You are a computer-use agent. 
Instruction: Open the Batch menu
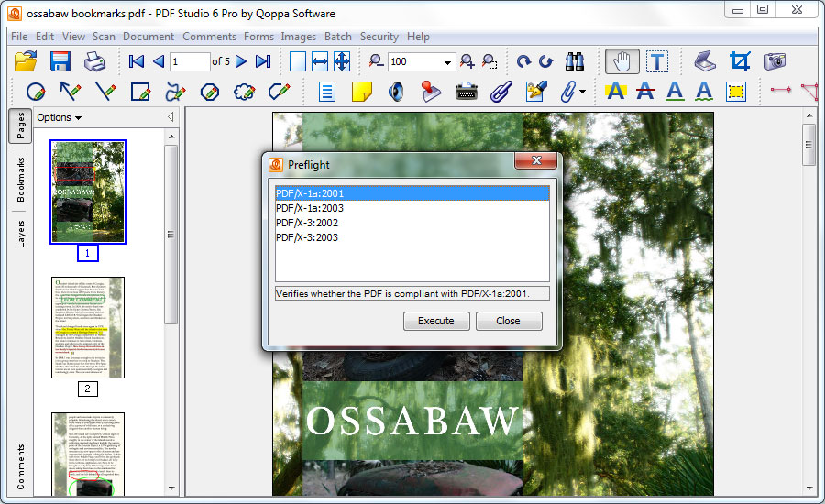tap(337, 37)
